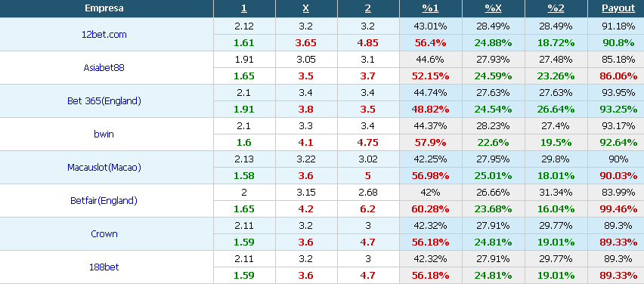Open the 12bet.com bookmaker link
644x284 pixels.
pyautogui.click(x=104, y=35)
